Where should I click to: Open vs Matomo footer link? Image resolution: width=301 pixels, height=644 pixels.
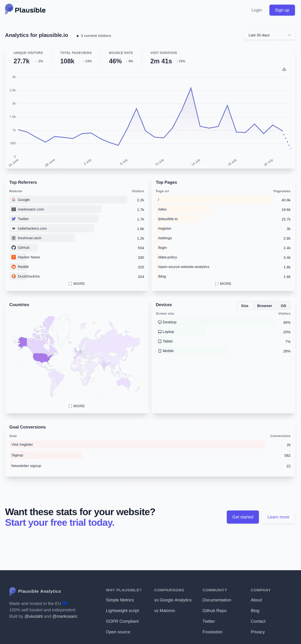[x=165, y=611]
